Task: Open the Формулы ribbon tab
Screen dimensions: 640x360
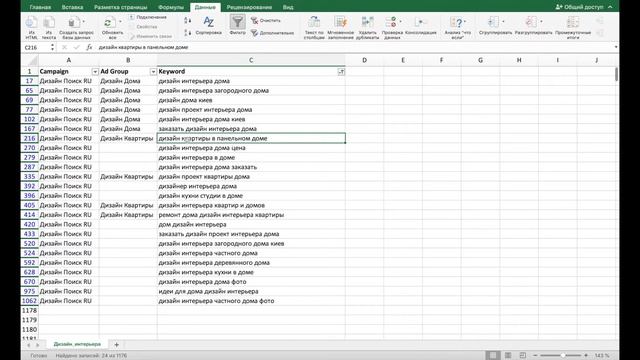Action: tap(171, 7)
